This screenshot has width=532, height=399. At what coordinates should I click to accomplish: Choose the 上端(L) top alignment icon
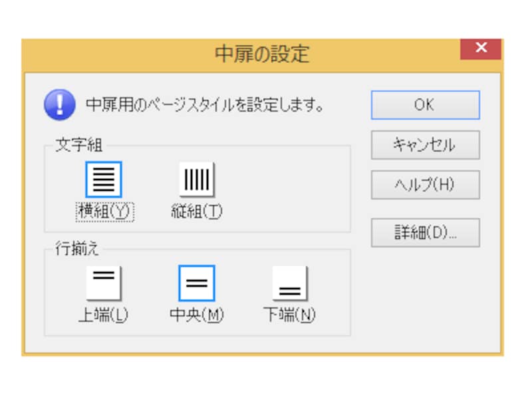[104, 283]
